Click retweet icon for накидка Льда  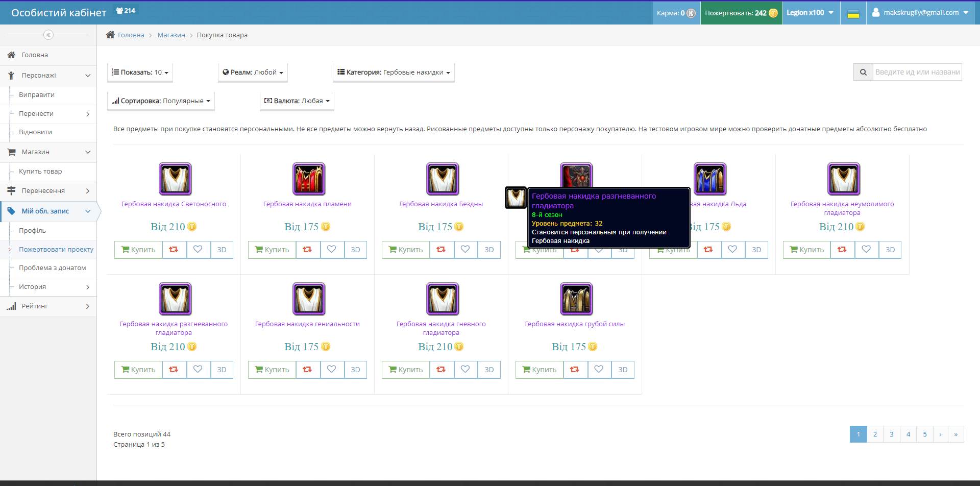709,250
